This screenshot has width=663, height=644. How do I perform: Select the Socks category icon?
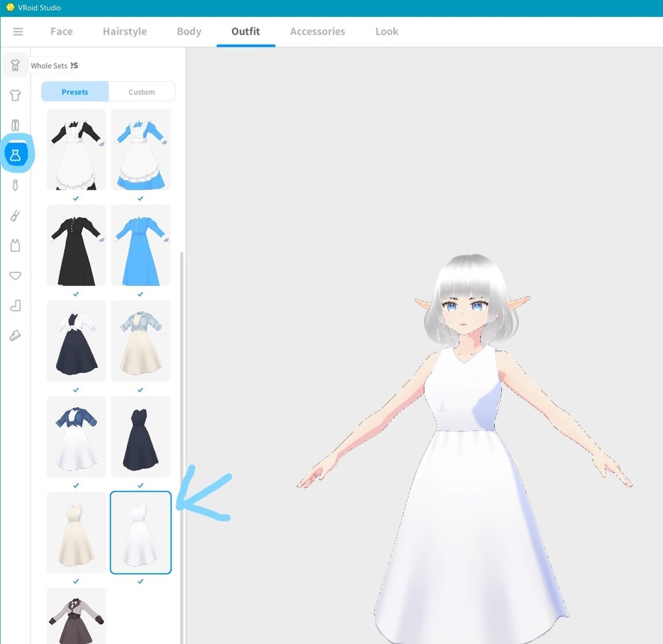tap(16, 305)
